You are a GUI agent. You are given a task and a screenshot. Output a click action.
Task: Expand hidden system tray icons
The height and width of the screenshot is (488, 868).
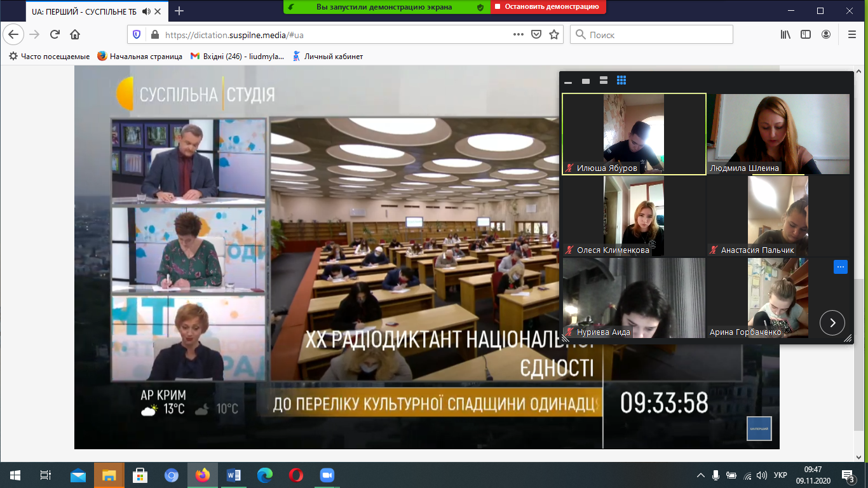click(x=701, y=475)
